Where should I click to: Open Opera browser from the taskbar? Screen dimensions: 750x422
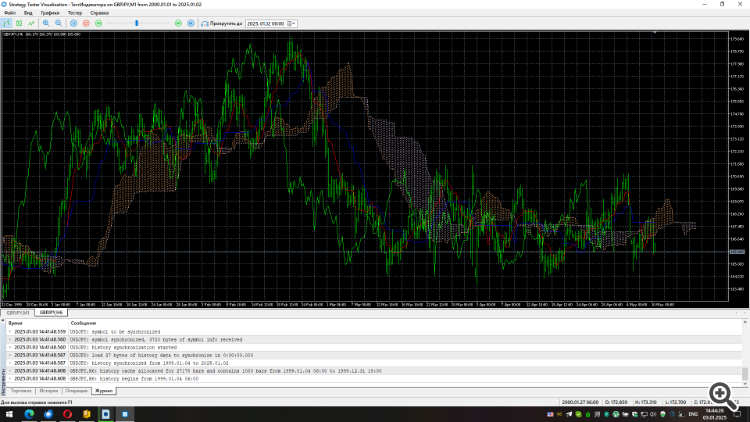67,414
